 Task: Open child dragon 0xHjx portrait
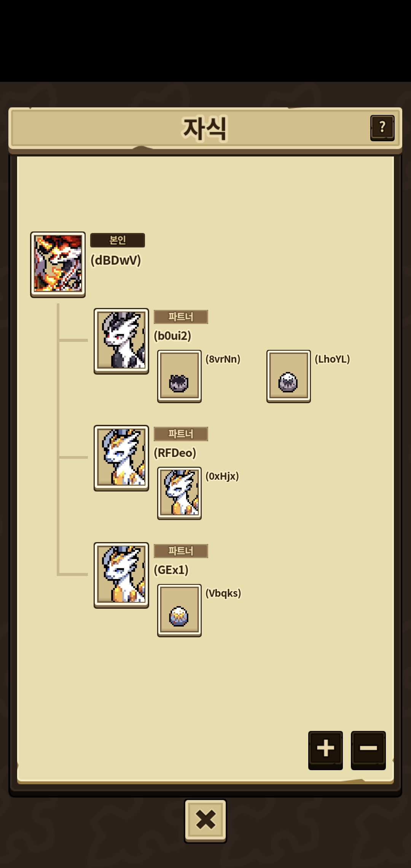(x=179, y=493)
